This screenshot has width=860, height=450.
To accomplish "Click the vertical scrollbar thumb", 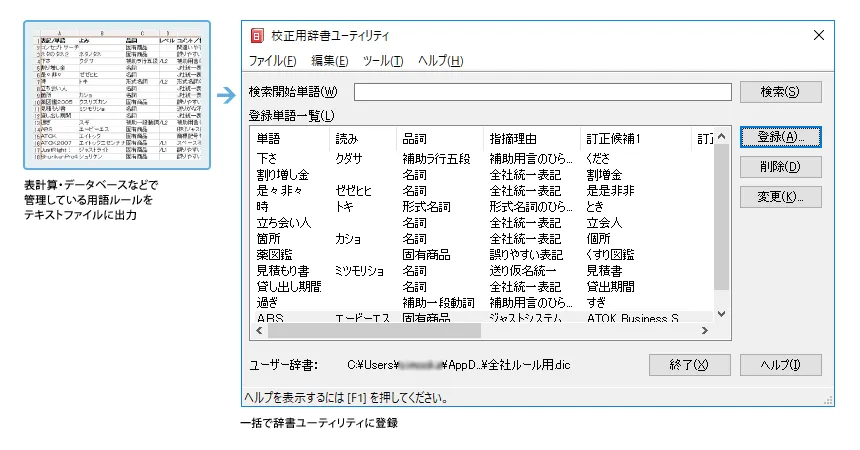I will [x=722, y=217].
